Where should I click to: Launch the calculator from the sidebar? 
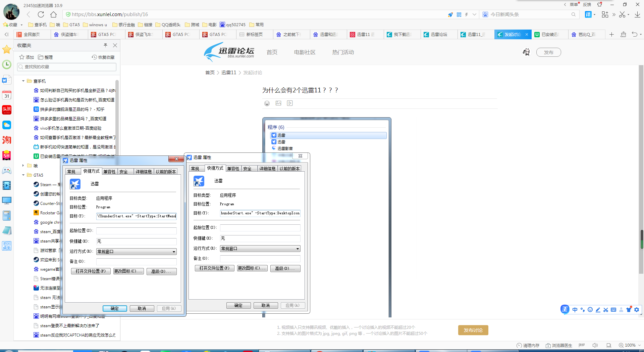(7, 216)
